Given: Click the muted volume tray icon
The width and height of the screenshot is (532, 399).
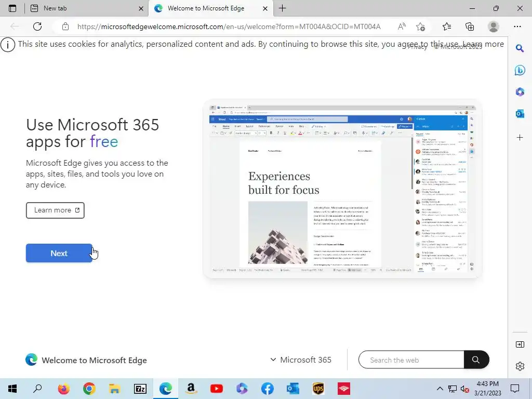Looking at the screenshot, I should (x=464, y=389).
